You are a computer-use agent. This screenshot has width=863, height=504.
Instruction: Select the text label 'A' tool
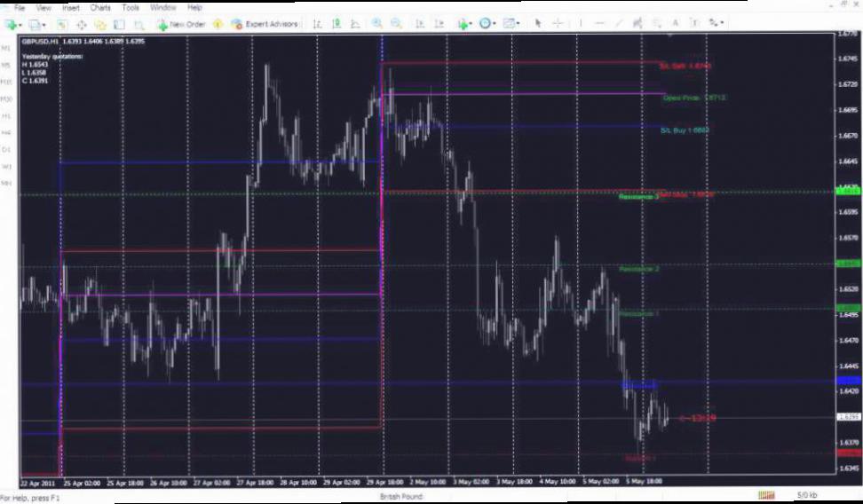tap(676, 24)
